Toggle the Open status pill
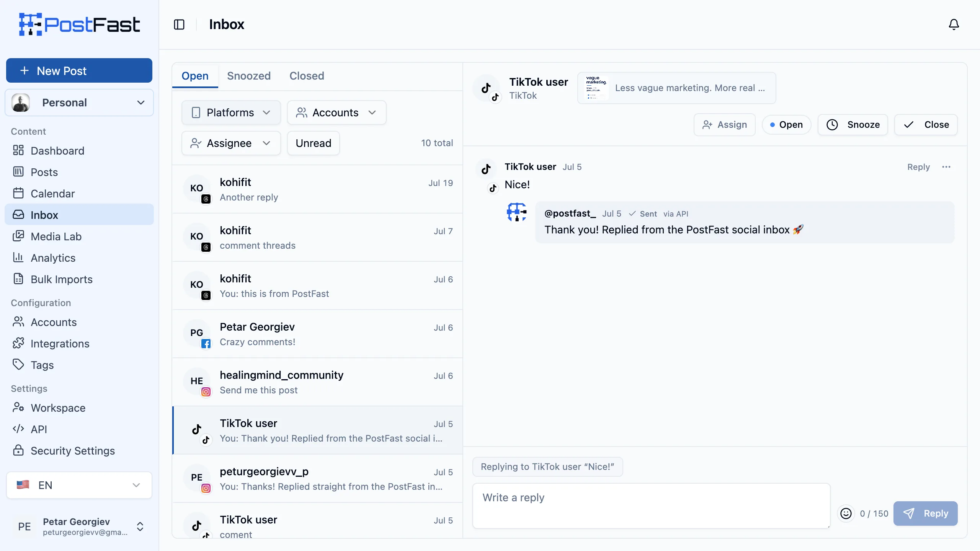The image size is (980, 551). pos(786,125)
